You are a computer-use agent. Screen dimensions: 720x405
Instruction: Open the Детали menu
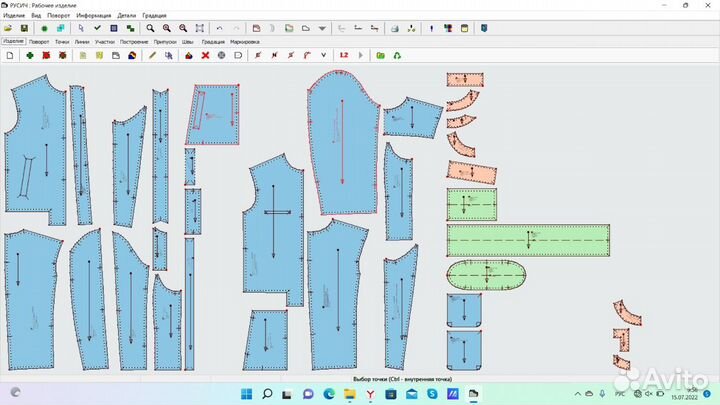coord(127,16)
